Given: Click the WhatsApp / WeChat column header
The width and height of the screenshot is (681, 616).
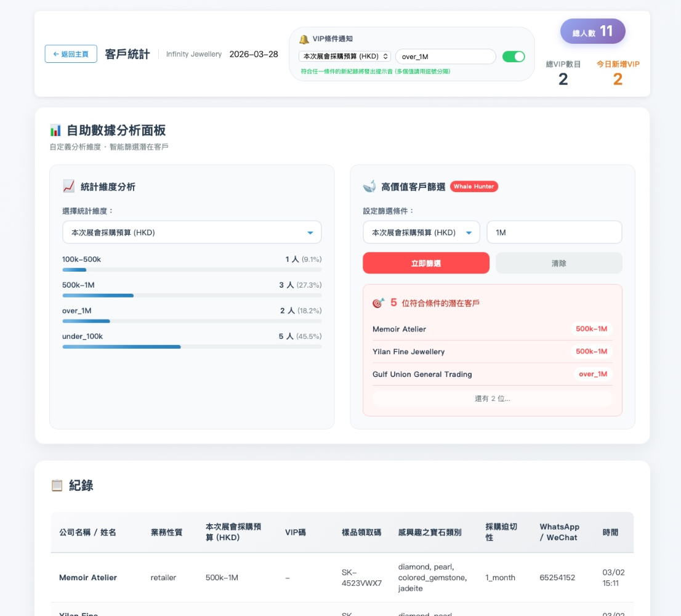Looking at the screenshot, I should click(559, 532).
